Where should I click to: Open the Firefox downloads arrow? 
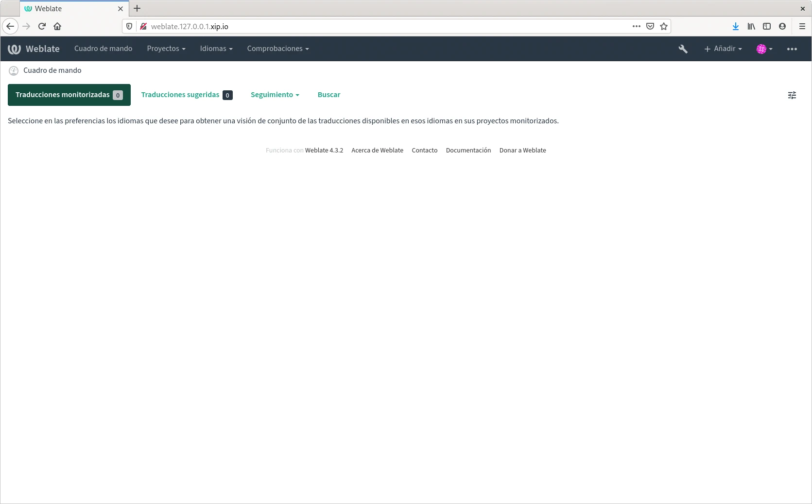[735, 26]
